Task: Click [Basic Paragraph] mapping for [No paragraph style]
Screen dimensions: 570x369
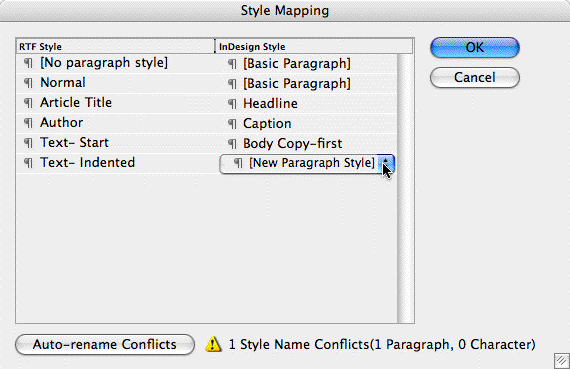Action: point(297,64)
